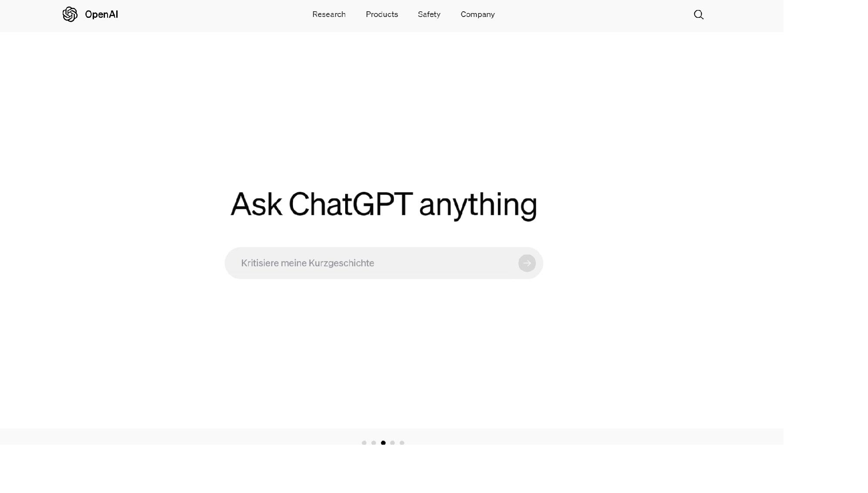This screenshot has height=493, width=868.
Task: Click the Safety navigation tab
Action: tap(429, 14)
